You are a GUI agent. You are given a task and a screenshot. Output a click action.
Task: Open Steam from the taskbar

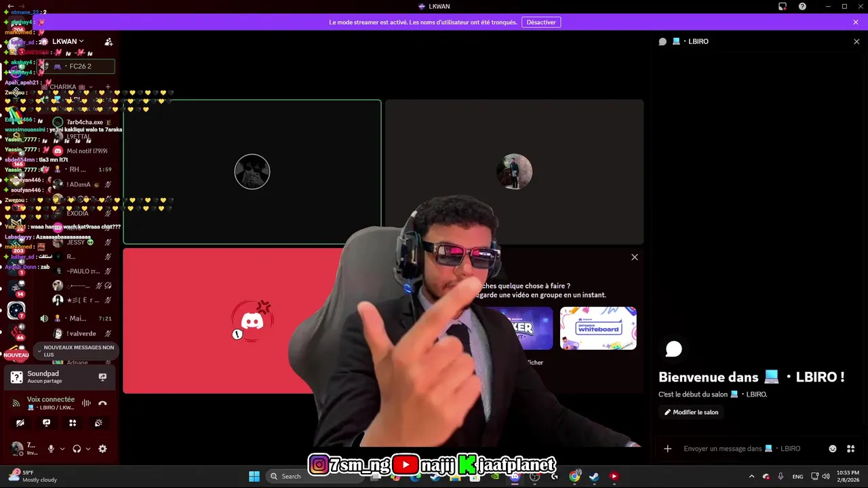pyautogui.click(x=594, y=476)
